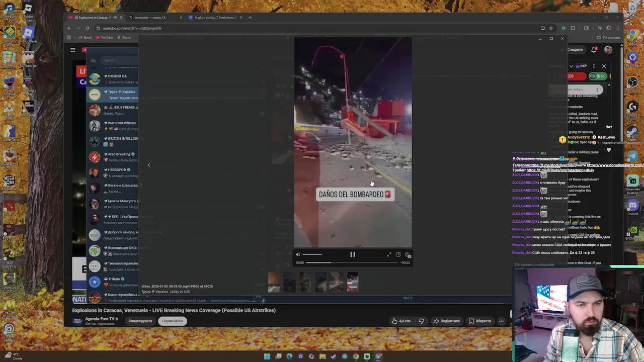This screenshot has width=644, height=362.
Task: Open YouTube notifications bell
Action: (594, 50)
